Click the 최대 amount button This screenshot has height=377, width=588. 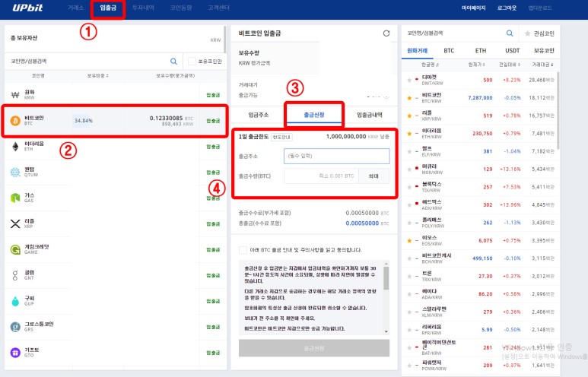click(x=374, y=176)
